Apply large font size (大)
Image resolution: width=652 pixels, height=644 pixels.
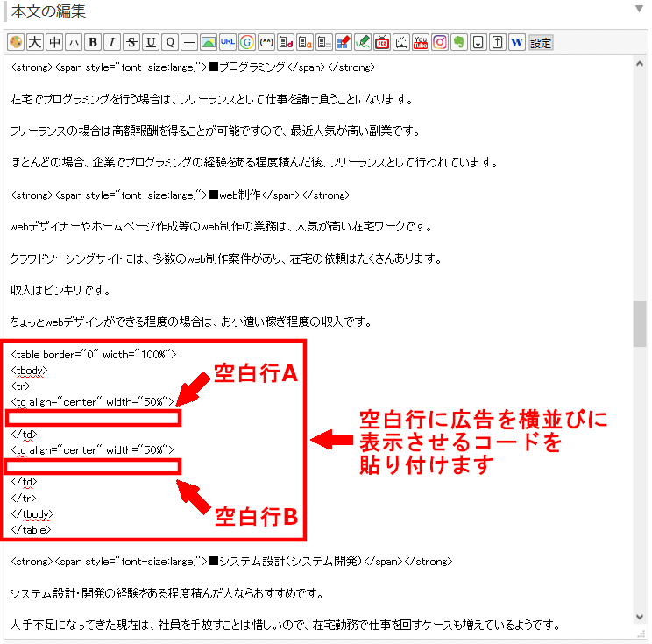click(35, 42)
